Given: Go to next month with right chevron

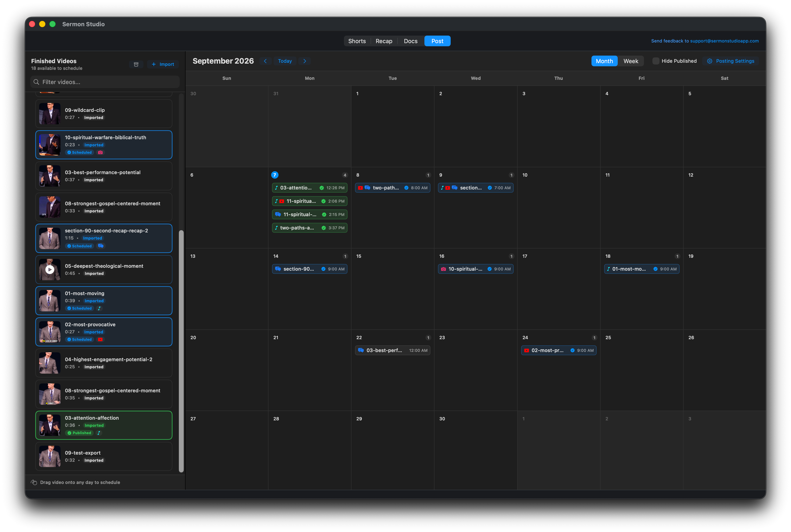Looking at the screenshot, I should click(305, 61).
